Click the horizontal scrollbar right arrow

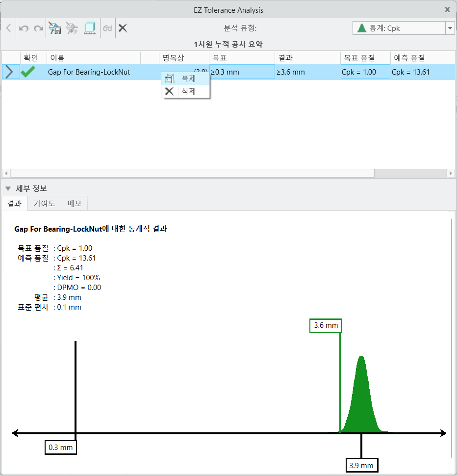click(451, 173)
